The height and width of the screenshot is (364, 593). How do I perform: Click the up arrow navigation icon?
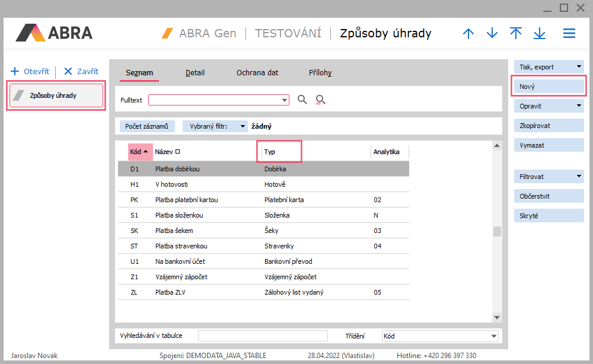468,33
